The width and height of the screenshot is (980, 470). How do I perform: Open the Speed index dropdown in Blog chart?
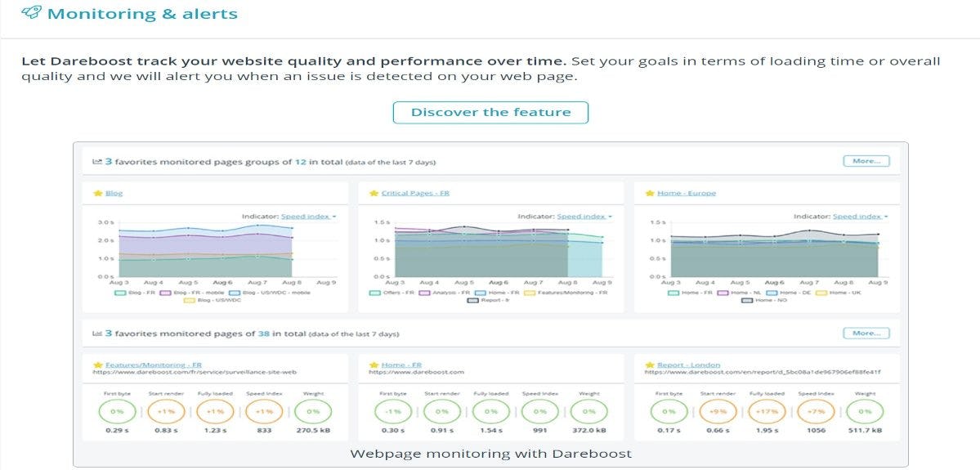coord(308,217)
